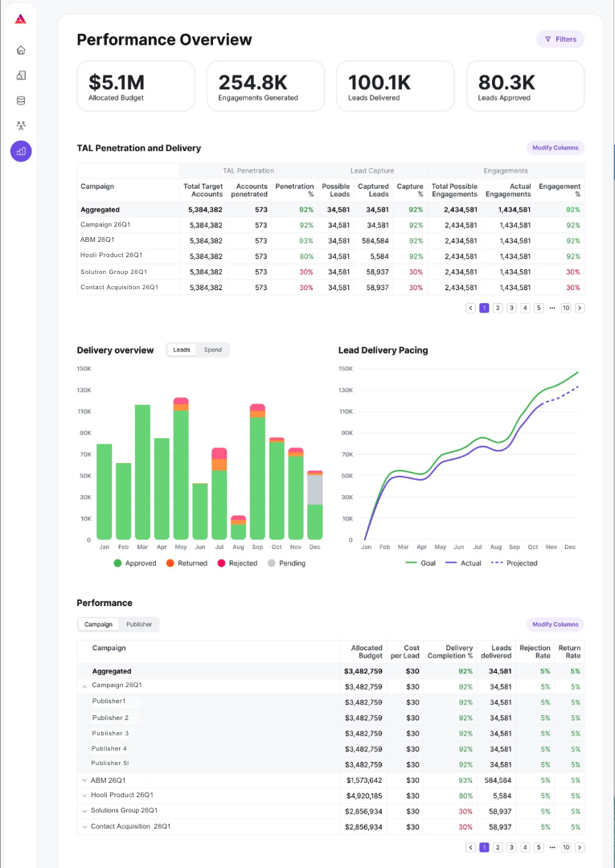Screen dimensions: 615x868
Task: Click the buildings icon in sidebar
Action: click(x=21, y=76)
